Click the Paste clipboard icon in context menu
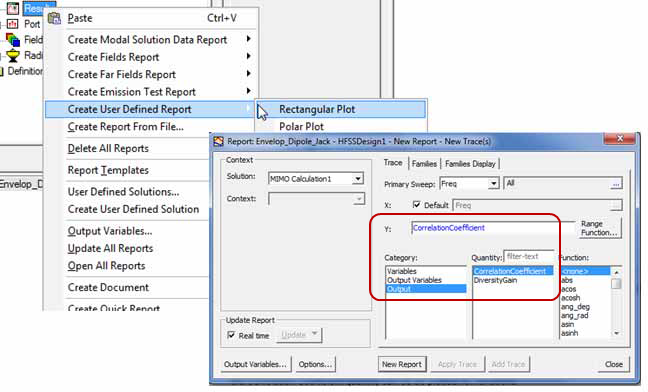Screen dimensions: 648x392 (54, 18)
